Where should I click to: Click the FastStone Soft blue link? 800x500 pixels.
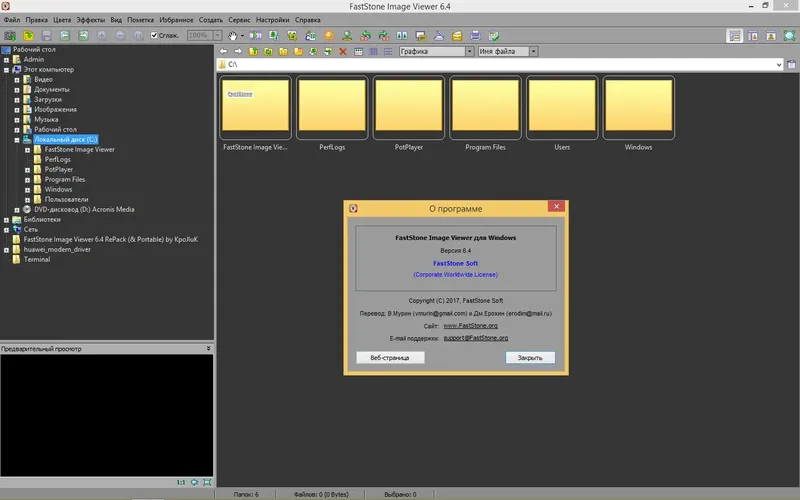(456, 263)
